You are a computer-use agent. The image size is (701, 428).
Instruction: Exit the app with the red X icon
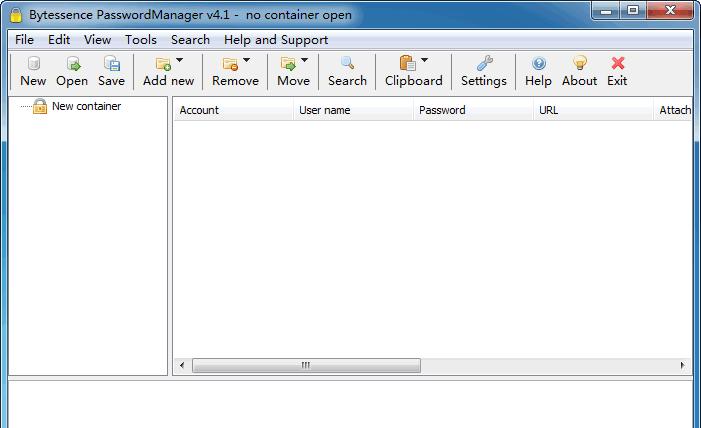click(x=618, y=64)
